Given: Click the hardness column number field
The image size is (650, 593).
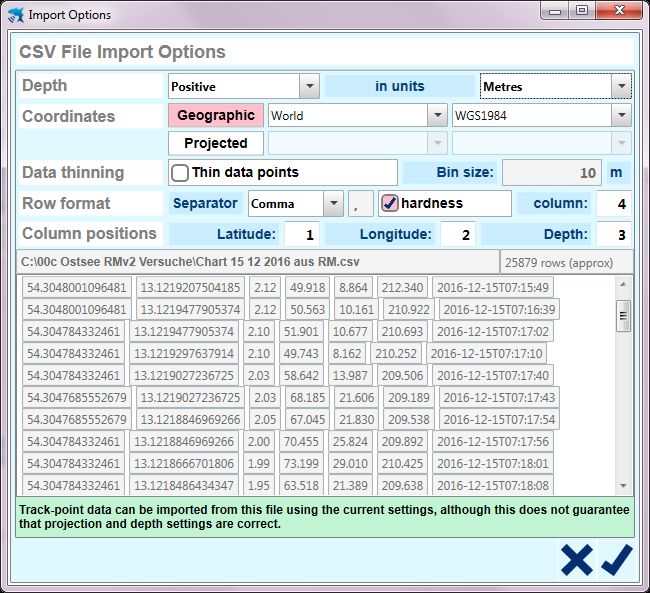Looking at the screenshot, I should [613, 203].
